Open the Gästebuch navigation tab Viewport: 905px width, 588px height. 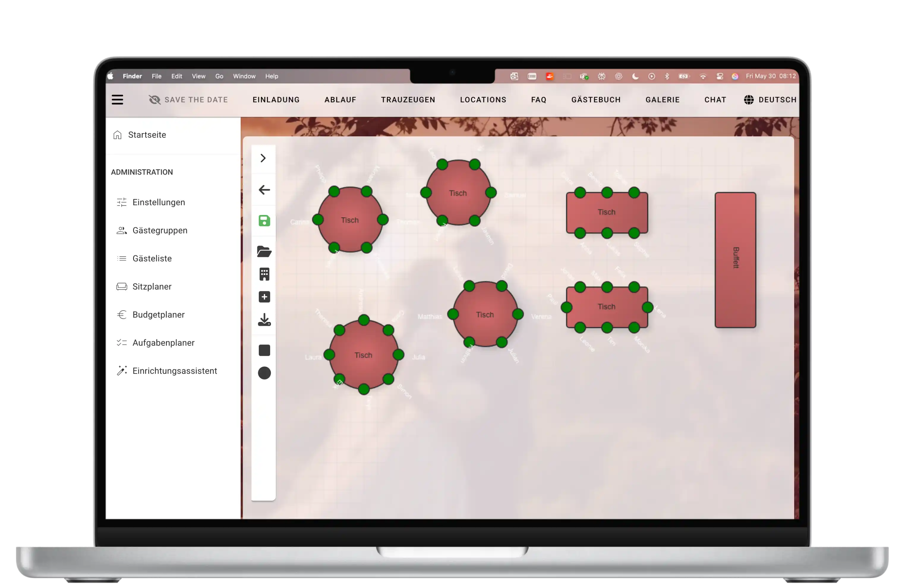click(x=596, y=99)
